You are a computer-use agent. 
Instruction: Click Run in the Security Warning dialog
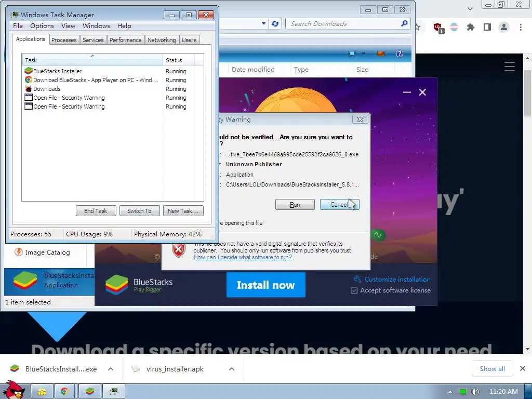point(295,205)
